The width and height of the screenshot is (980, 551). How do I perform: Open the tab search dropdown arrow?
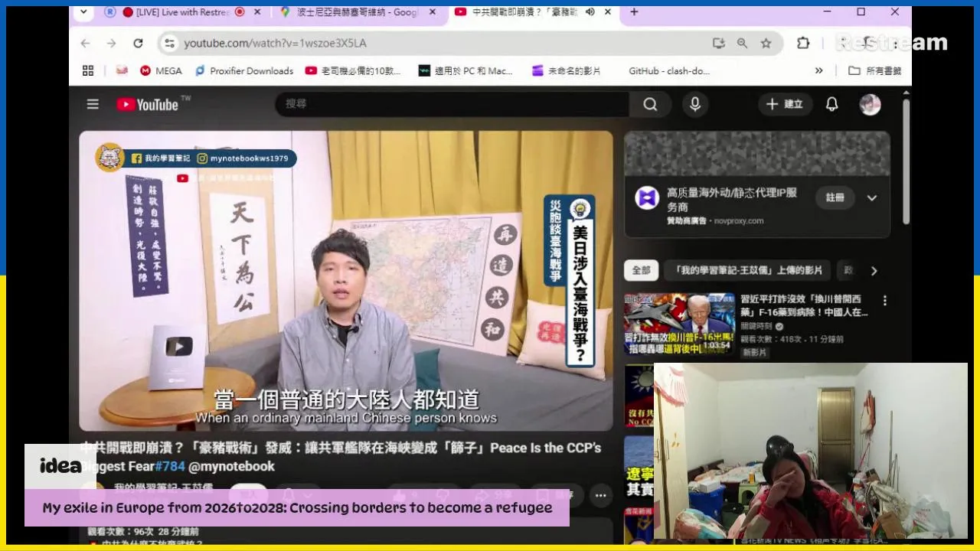click(x=83, y=12)
